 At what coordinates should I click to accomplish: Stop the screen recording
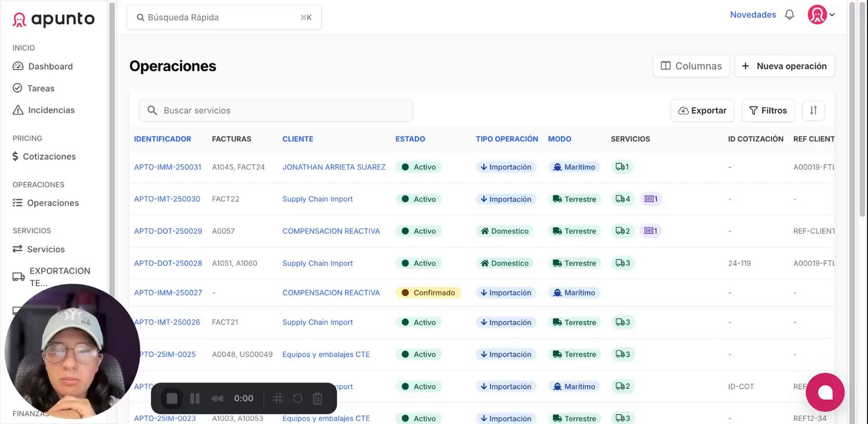point(172,399)
